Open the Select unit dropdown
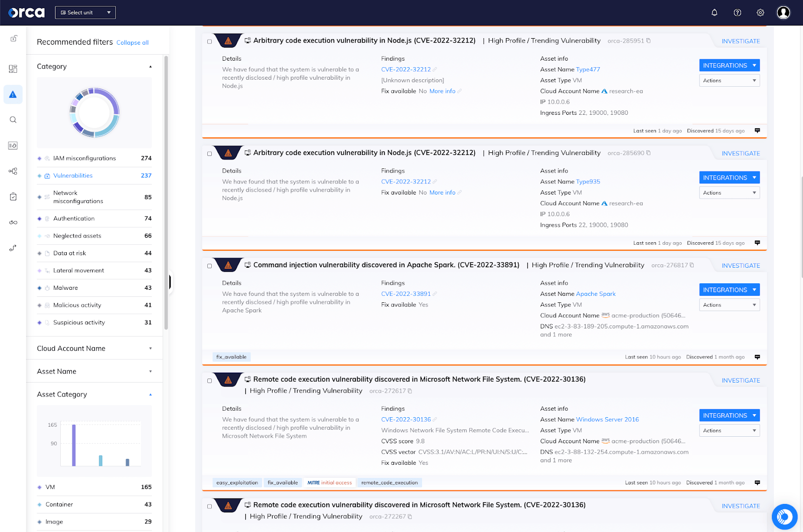The image size is (803, 532). 85,12
